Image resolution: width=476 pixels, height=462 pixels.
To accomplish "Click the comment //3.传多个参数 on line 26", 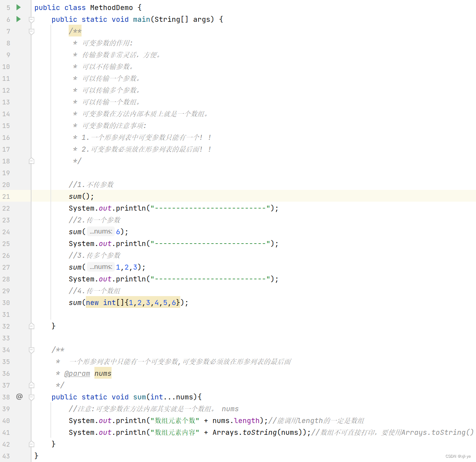I will (x=95, y=255).
